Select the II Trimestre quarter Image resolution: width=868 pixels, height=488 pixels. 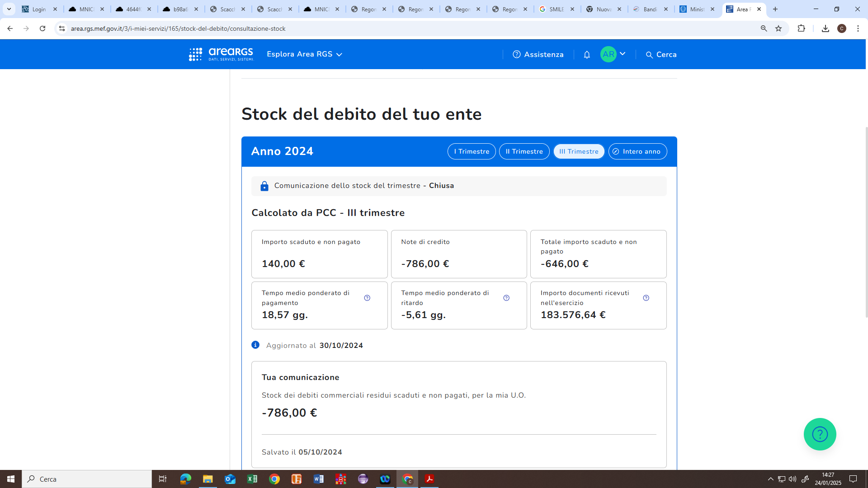pyautogui.click(x=524, y=151)
